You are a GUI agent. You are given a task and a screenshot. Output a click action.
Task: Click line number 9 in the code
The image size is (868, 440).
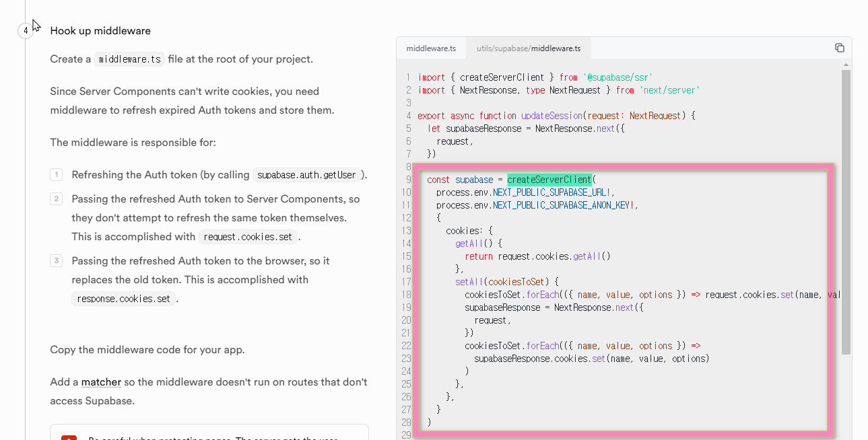click(407, 180)
